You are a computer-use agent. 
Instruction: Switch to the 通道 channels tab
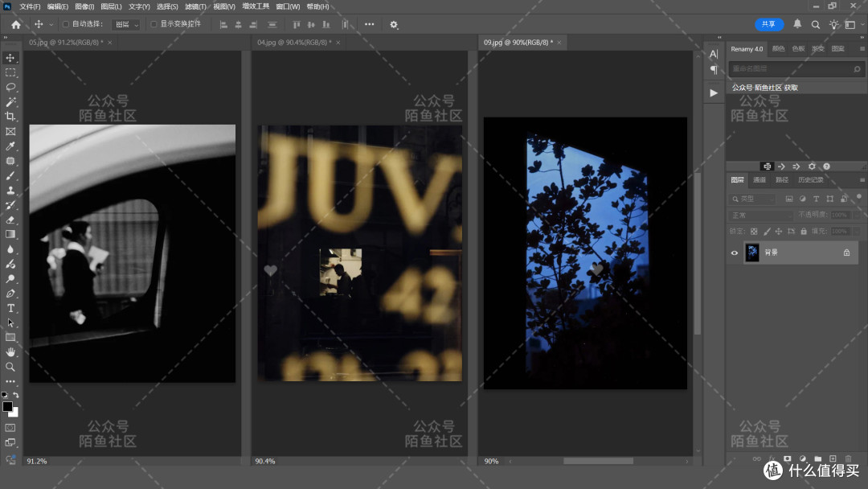tap(759, 180)
